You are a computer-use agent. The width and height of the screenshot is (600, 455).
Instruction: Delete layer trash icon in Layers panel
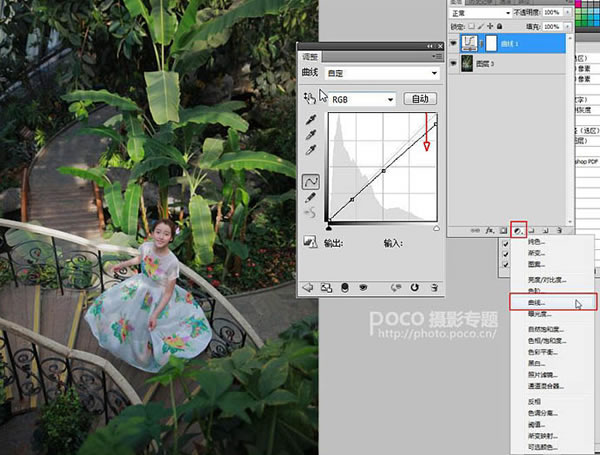click(x=559, y=231)
